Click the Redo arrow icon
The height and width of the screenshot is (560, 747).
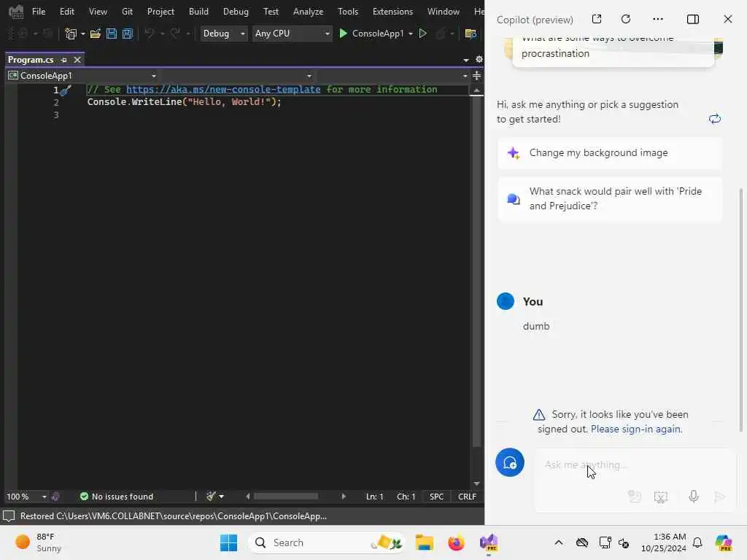pyautogui.click(x=175, y=34)
